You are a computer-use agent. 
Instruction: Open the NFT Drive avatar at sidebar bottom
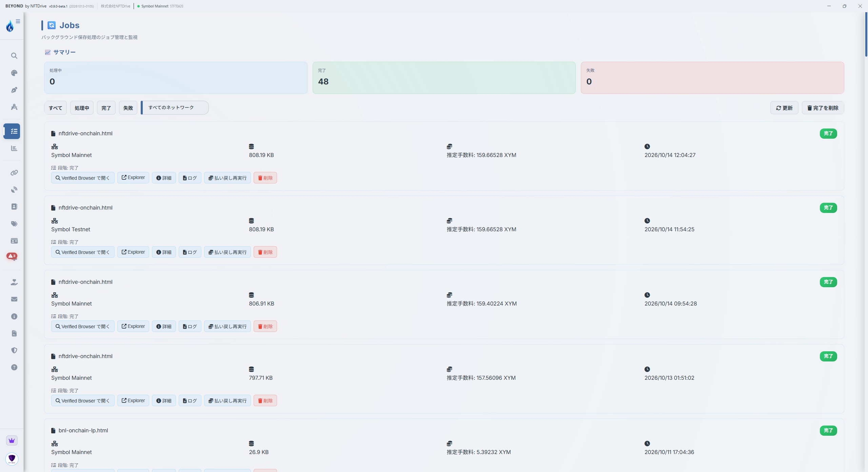[12, 459]
